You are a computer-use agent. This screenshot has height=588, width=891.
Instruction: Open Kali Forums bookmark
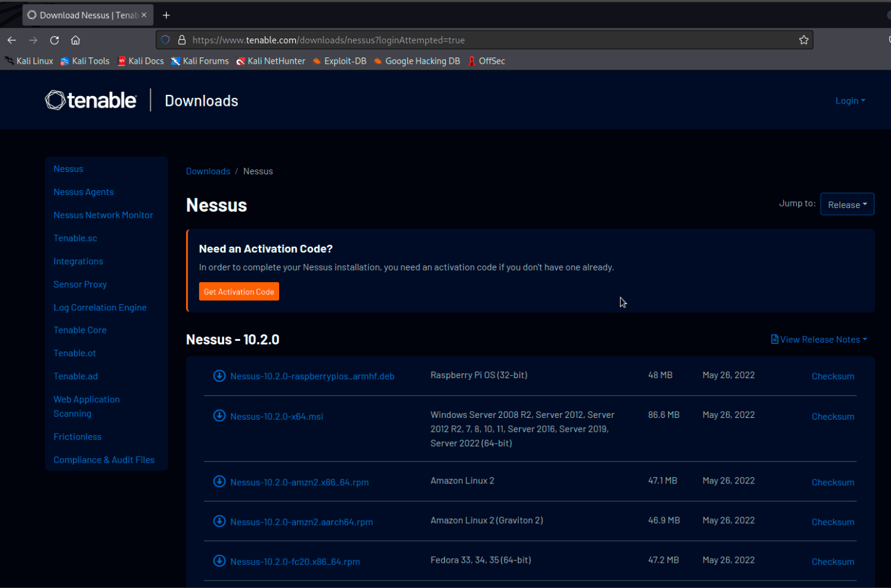[x=200, y=61]
